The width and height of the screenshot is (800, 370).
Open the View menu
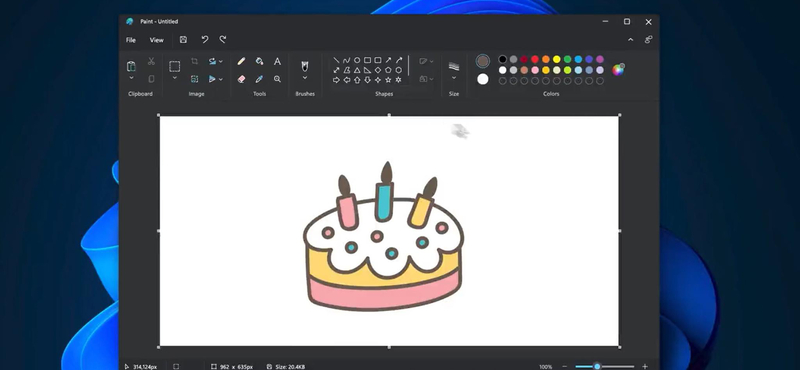tap(157, 40)
